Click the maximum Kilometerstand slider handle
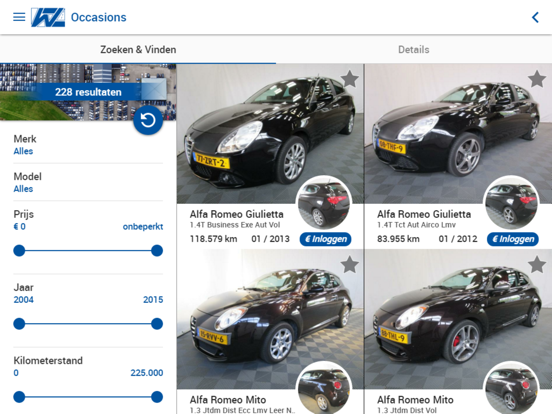 (157, 397)
